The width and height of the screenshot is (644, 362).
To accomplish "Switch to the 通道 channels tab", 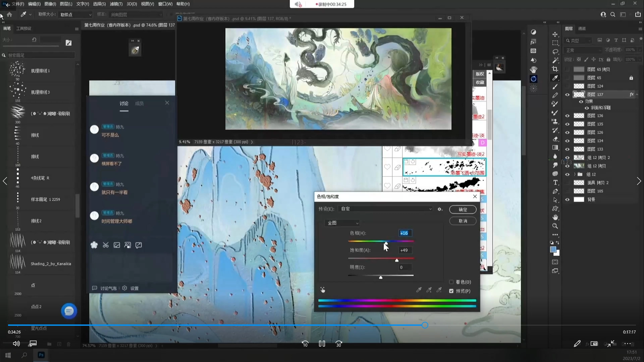I will (x=582, y=28).
